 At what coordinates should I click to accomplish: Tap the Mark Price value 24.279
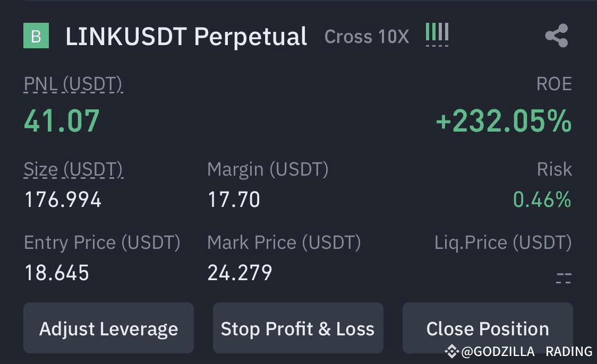[240, 273]
